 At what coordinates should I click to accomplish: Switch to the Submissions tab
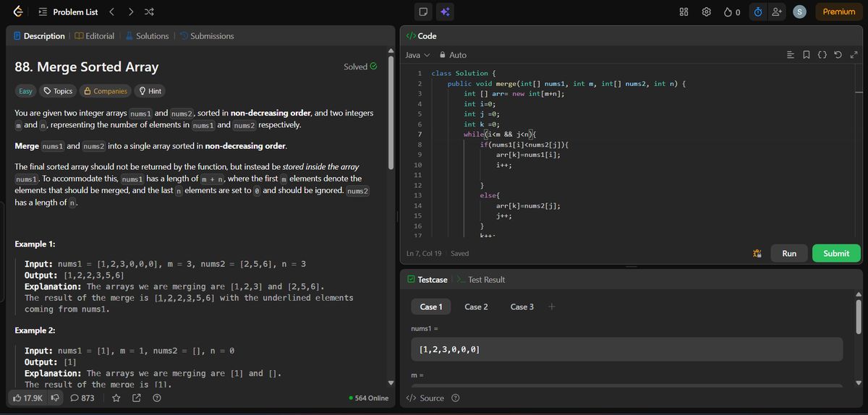click(206, 36)
